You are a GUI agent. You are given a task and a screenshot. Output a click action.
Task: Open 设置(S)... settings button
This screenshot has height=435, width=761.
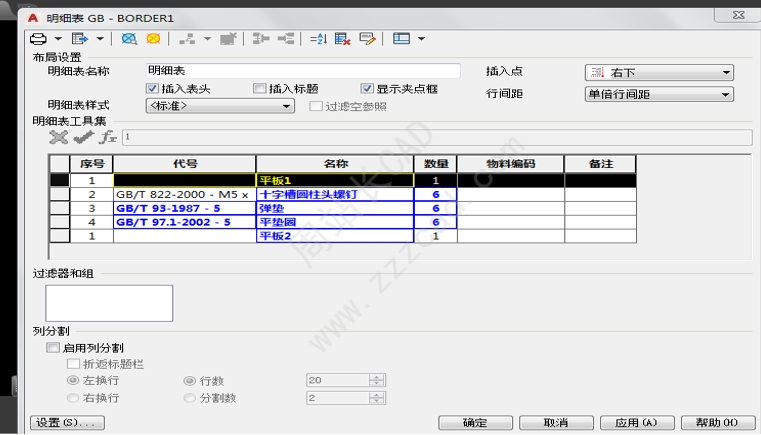point(67,423)
